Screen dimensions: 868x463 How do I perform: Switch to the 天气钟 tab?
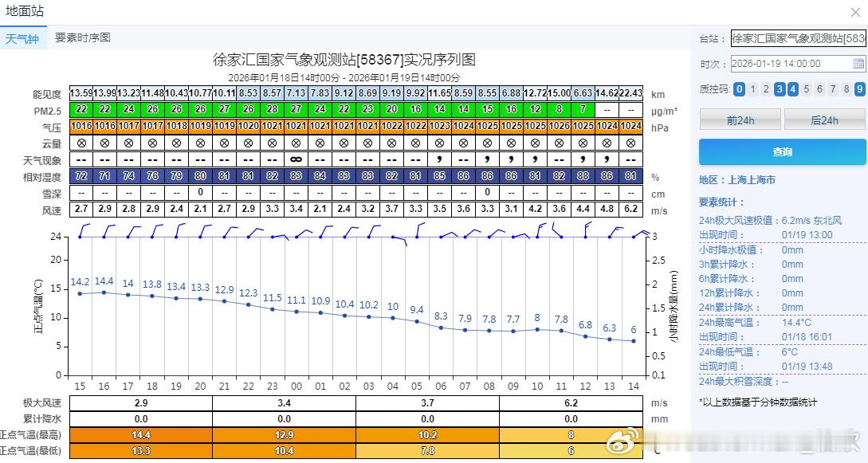point(22,38)
